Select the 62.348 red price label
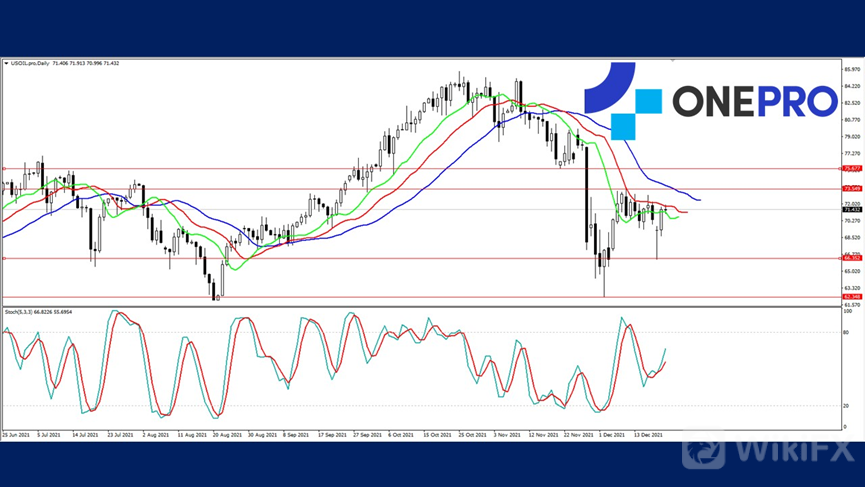Screen dimensions: 865x487 pyautogui.click(x=853, y=296)
